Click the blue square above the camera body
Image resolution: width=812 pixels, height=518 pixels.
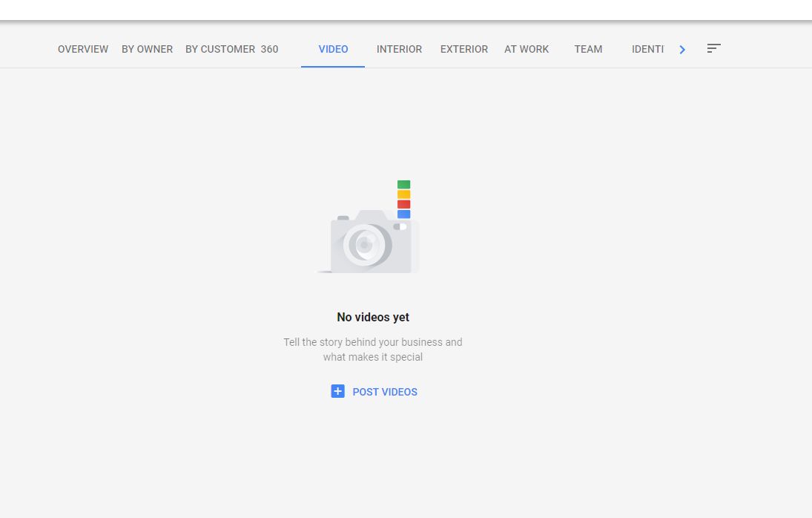coord(403,214)
